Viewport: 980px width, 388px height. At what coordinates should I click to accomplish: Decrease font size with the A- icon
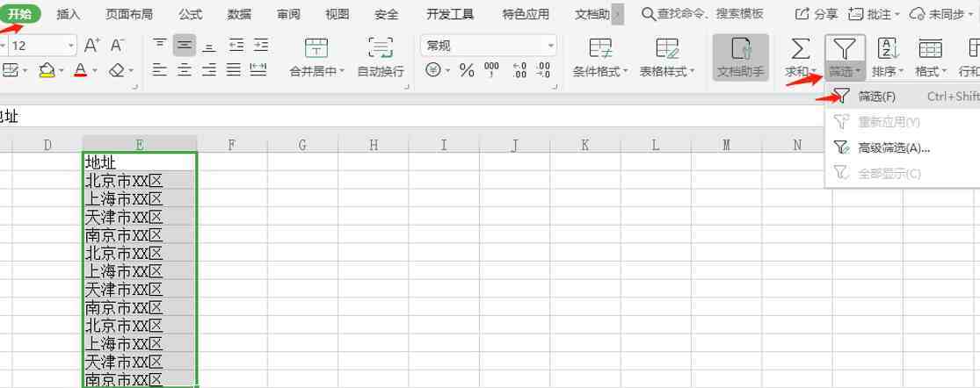(118, 45)
